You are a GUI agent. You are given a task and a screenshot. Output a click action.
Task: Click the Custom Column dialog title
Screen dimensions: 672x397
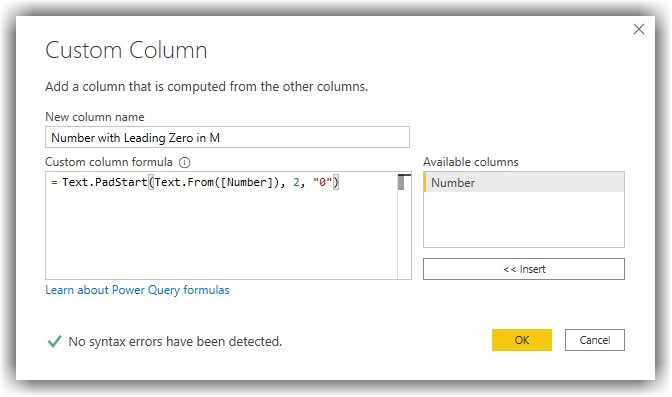tap(126, 50)
